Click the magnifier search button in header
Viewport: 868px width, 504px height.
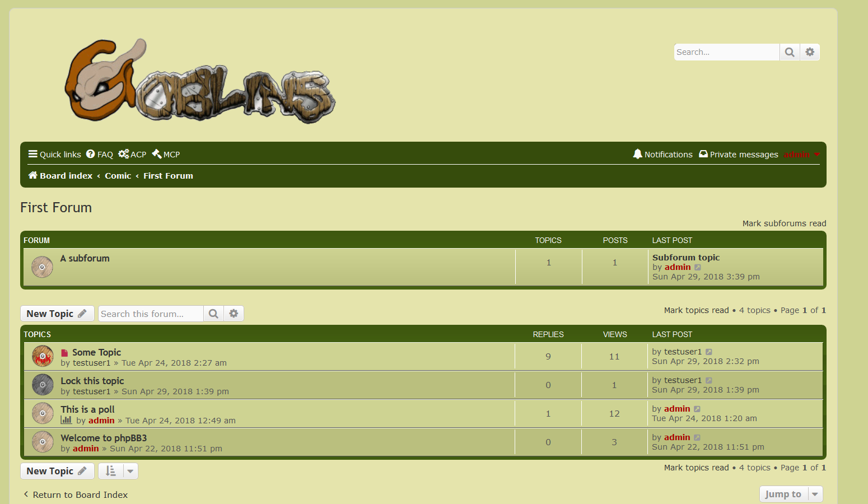coord(790,52)
